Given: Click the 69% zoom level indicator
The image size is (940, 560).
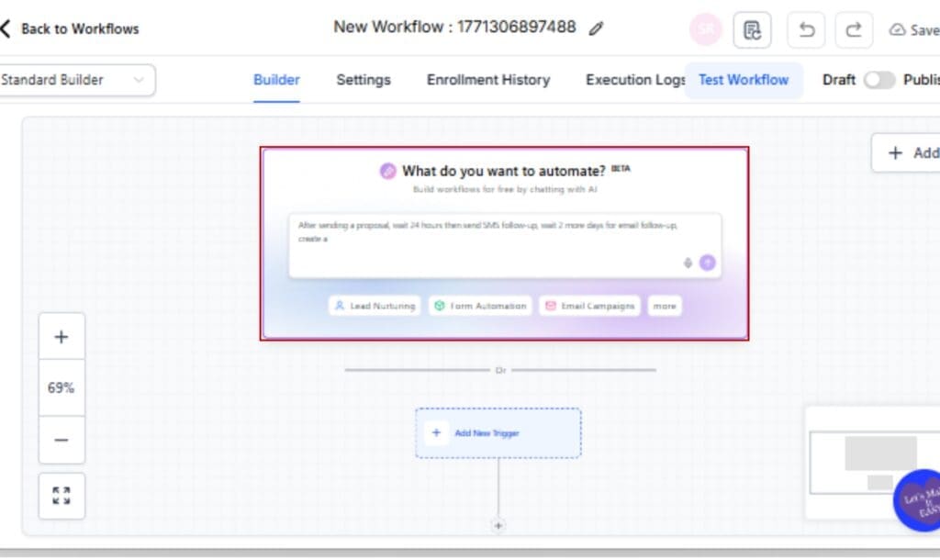Looking at the screenshot, I should coord(62,388).
